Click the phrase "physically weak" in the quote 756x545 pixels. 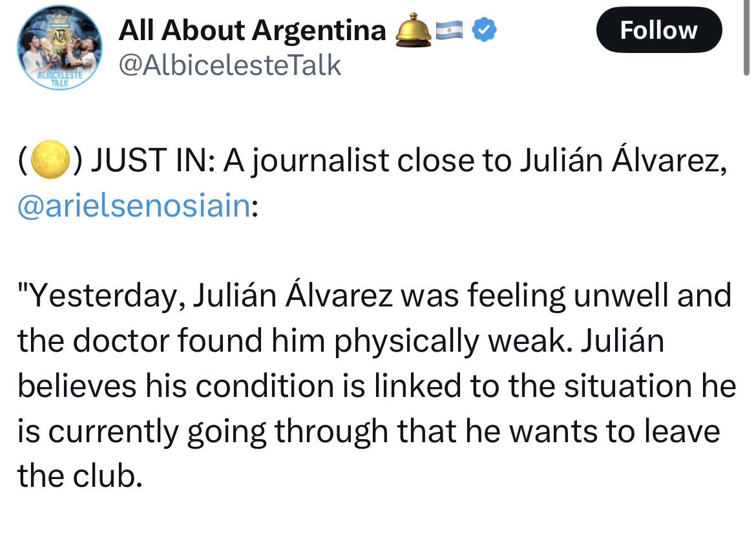tap(451, 341)
